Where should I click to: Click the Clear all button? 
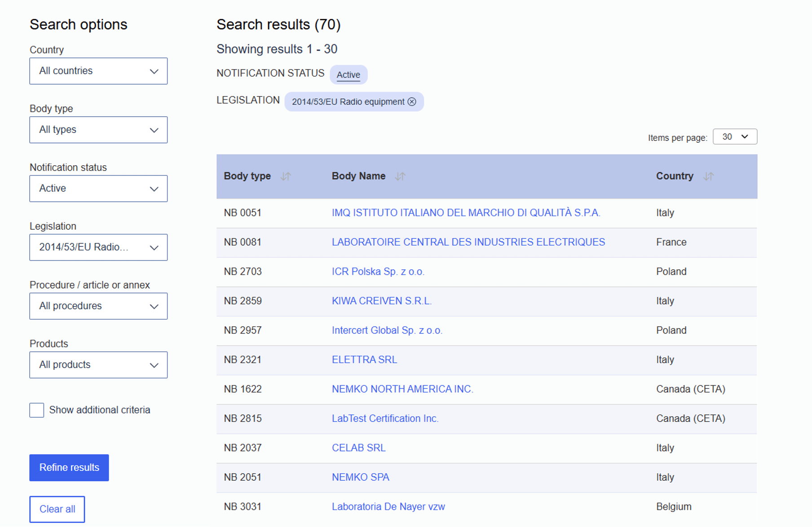coord(57,509)
